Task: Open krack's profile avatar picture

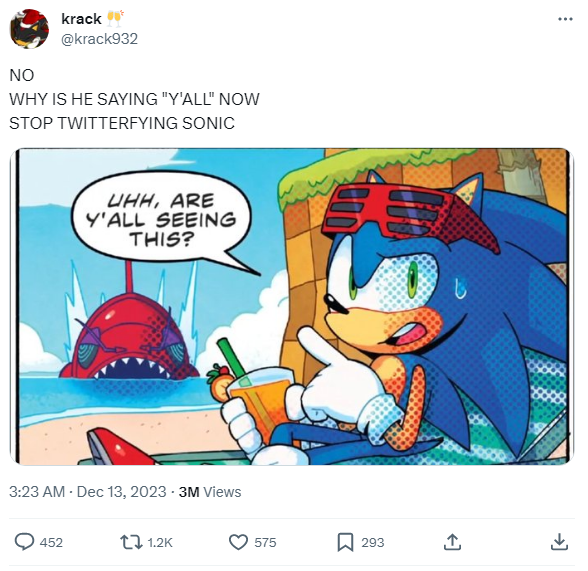Action: (29, 29)
